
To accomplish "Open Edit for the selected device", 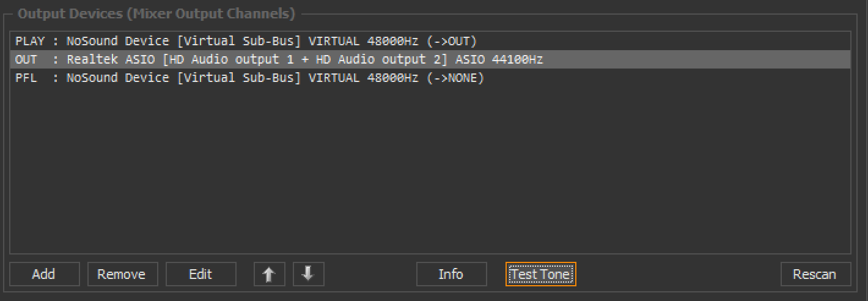I will point(200,274).
